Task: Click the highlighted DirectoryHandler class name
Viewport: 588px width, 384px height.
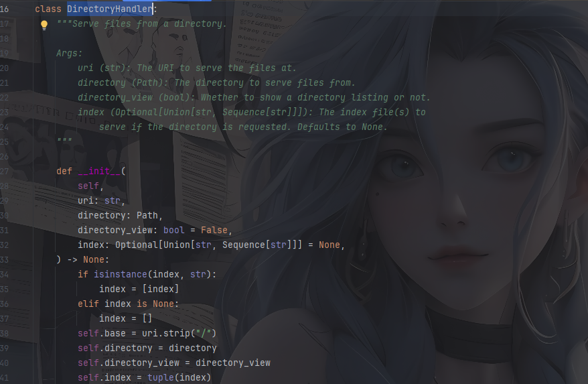Action: tap(110, 9)
